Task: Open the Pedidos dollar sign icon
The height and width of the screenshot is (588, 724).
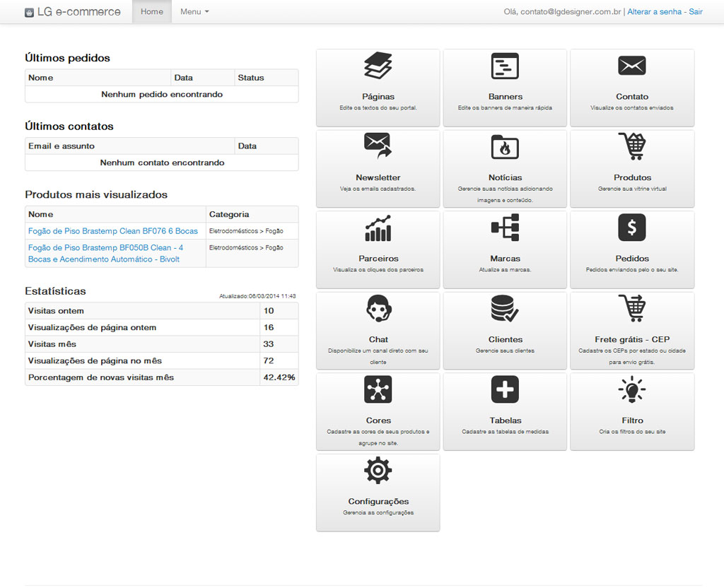Action: 632,228
